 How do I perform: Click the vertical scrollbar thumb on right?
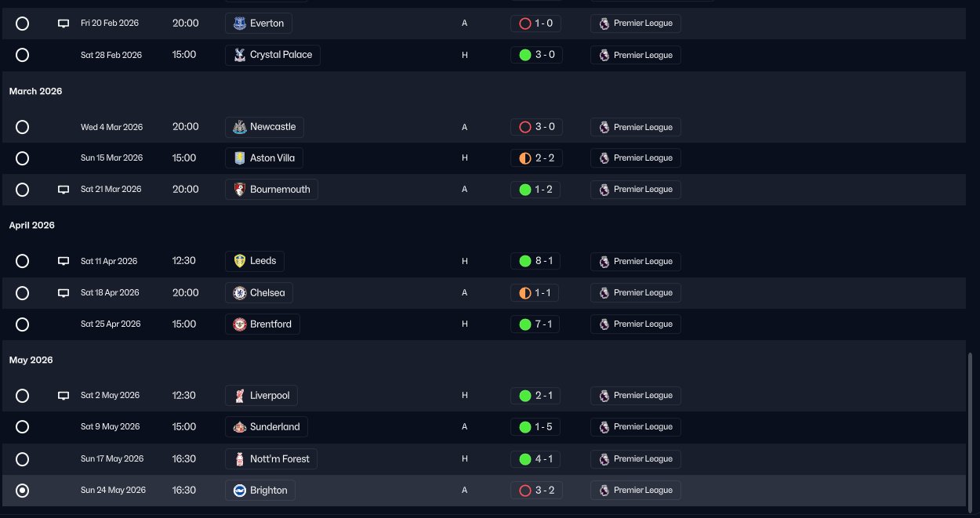coord(971,430)
